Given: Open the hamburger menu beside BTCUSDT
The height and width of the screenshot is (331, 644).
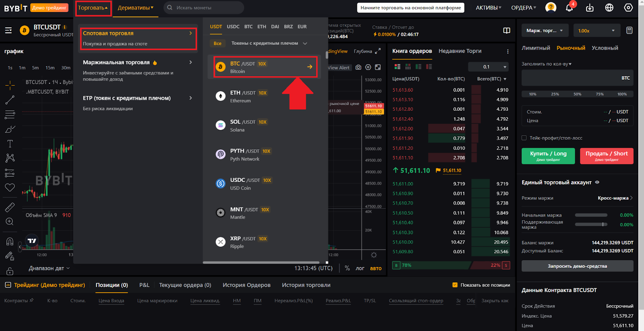Looking at the screenshot, I should pos(8,31).
